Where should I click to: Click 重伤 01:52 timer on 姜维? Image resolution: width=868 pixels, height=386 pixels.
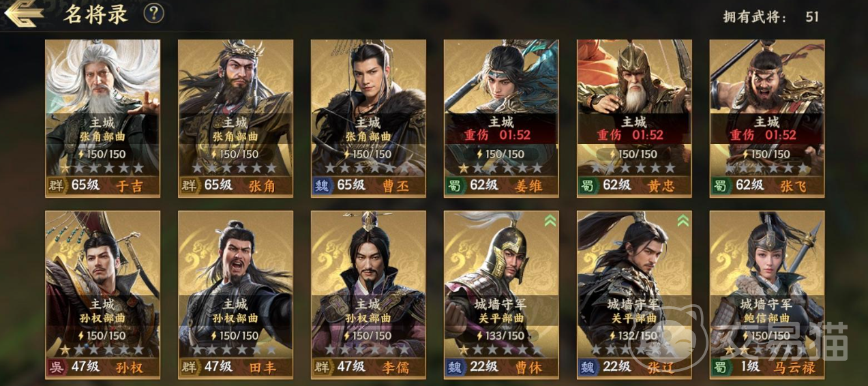[x=501, y=135]
